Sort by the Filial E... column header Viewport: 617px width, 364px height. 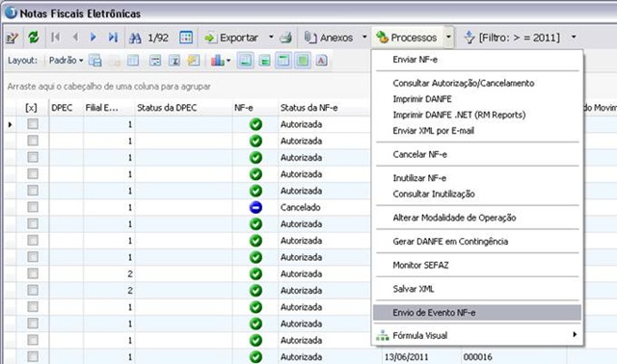109,108
